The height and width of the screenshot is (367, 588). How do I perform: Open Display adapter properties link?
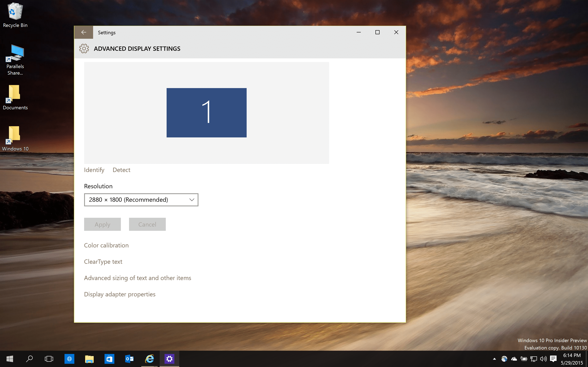tap(120, 294)
